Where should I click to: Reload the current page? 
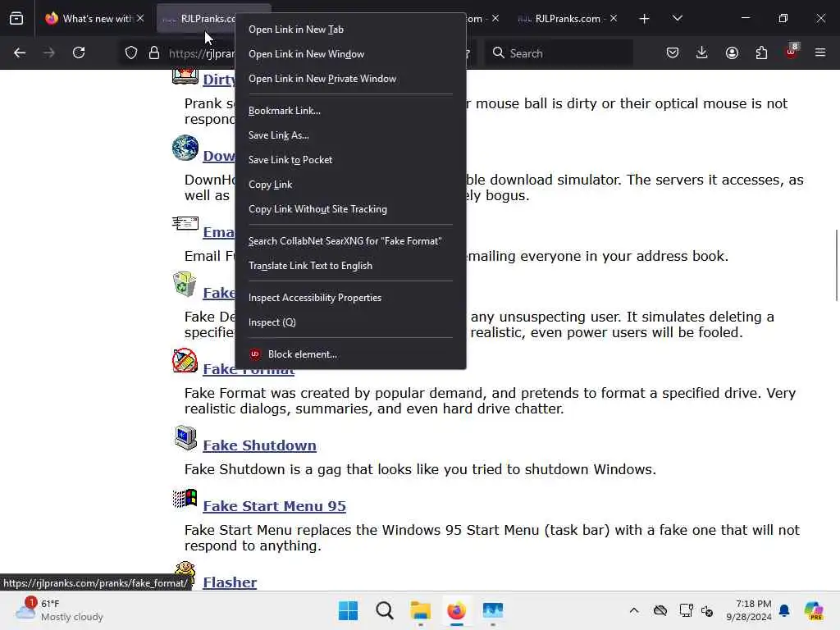(79, 52)
